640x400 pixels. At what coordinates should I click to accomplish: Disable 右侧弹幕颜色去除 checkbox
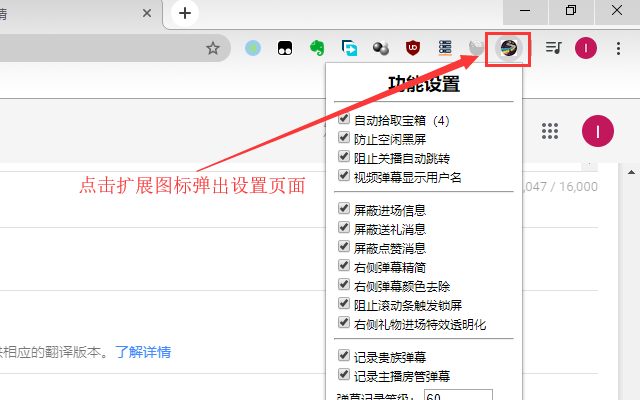344,284
